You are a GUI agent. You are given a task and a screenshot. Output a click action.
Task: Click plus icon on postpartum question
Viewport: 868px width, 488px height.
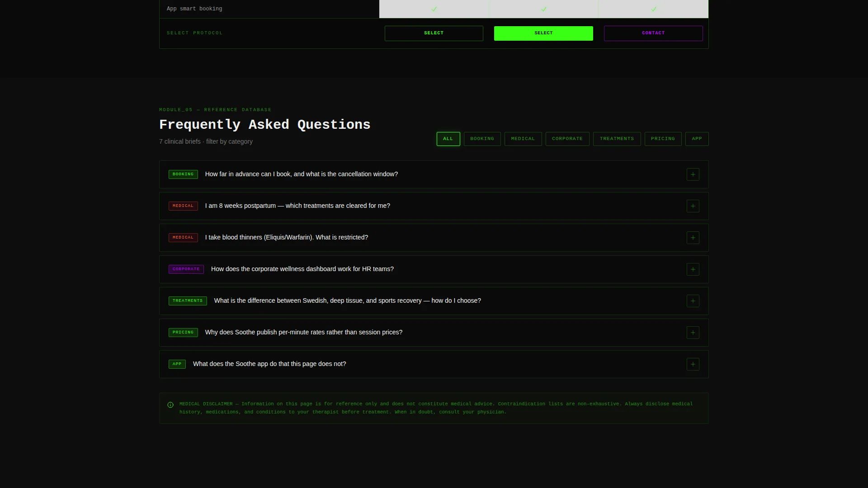click(693, 206)
